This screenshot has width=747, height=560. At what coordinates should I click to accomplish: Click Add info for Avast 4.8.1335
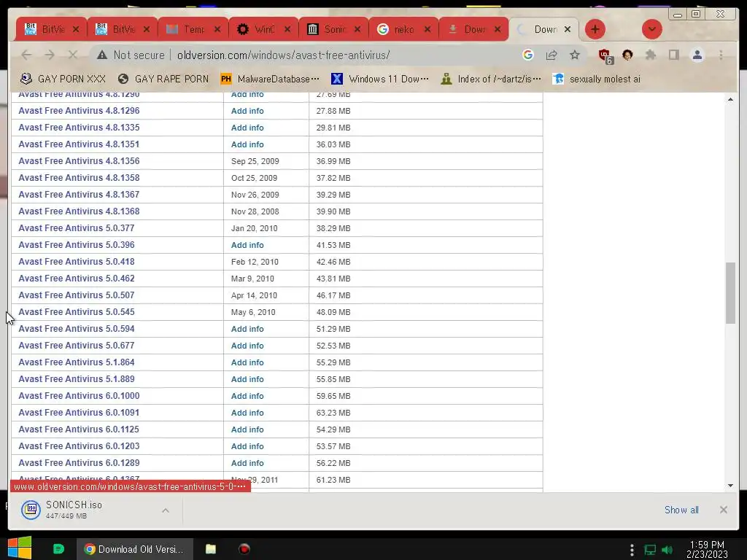[247, 128]
